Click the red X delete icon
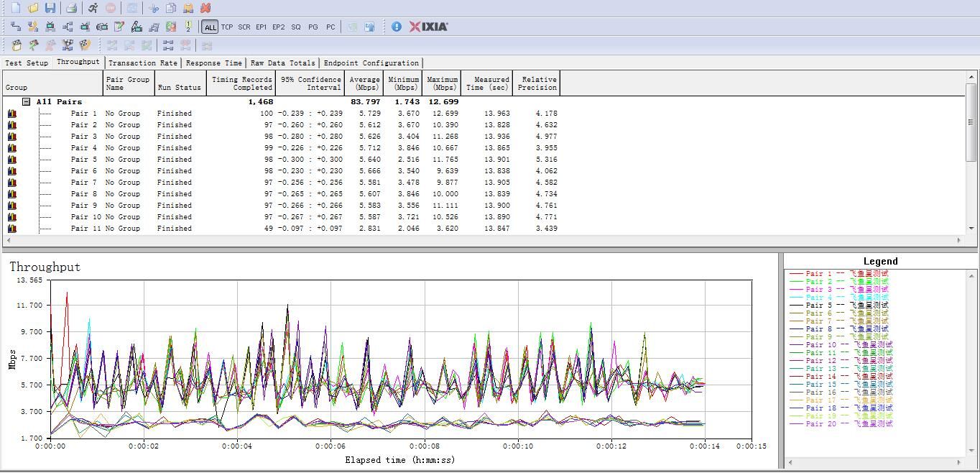Viewport: 980px width, 473px height. tap(205, 8)
